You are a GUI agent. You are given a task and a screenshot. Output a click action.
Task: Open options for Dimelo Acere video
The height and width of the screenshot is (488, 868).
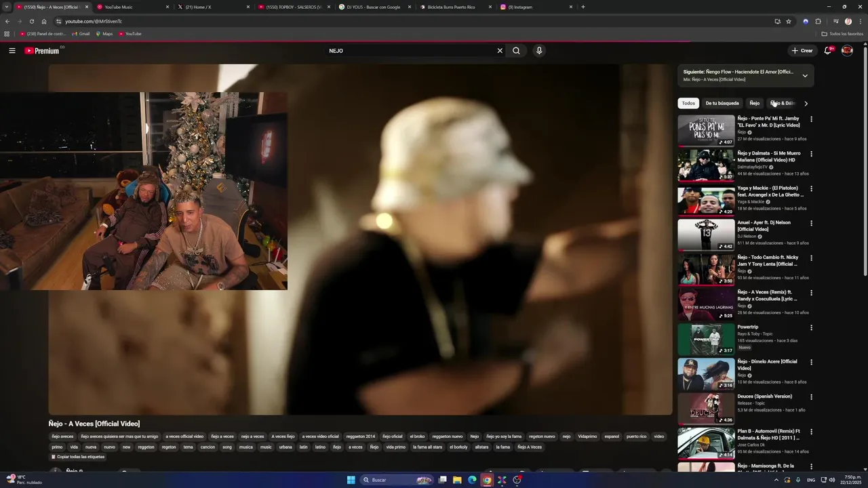[x=811, y=362]
